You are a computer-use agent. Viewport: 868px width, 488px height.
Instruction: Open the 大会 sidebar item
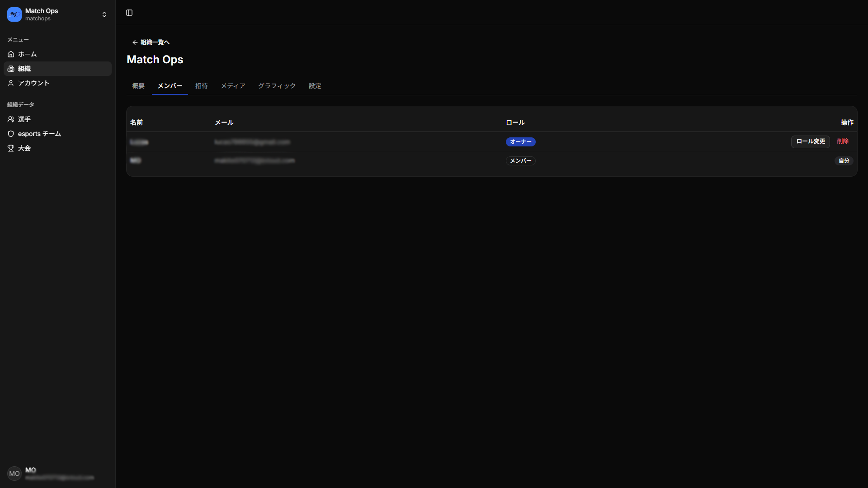tap(57, 148)
